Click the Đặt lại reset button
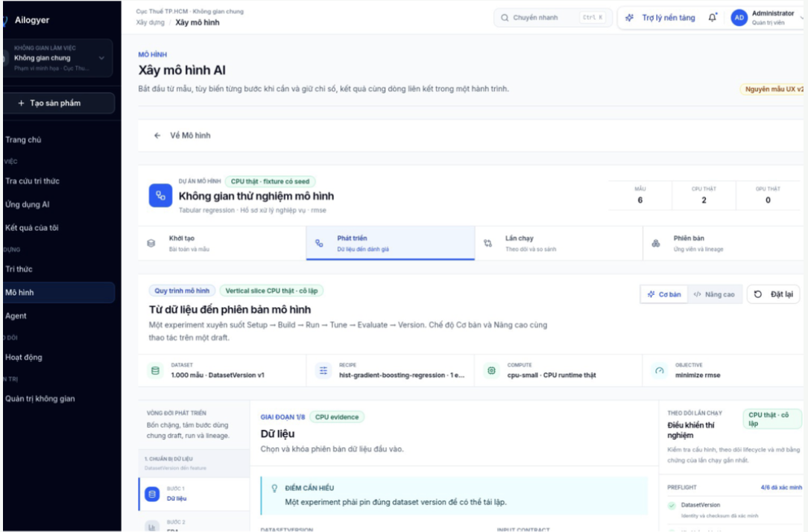 774,294
